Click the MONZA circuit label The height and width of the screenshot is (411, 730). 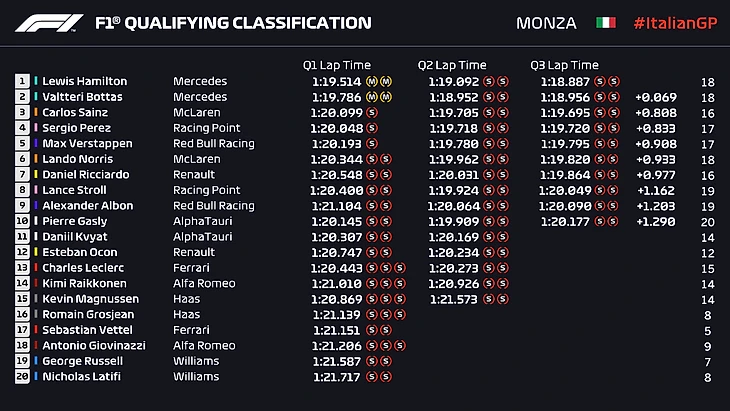click(546, 23)
